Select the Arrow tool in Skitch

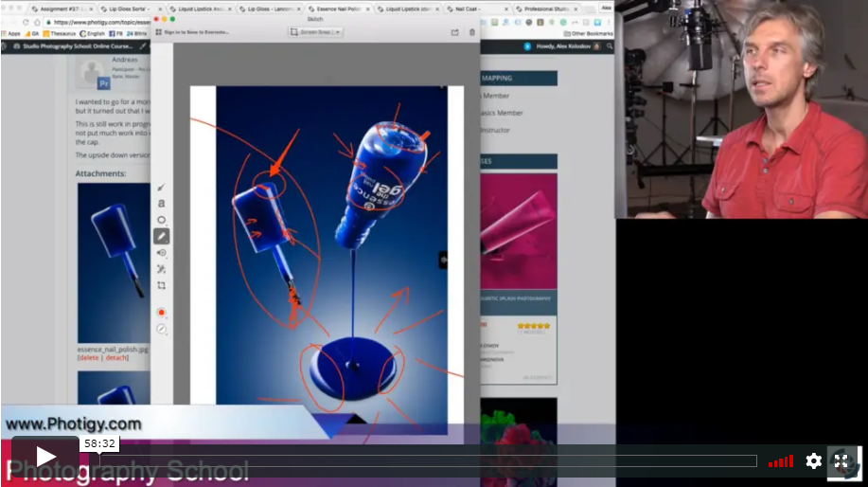161,188
